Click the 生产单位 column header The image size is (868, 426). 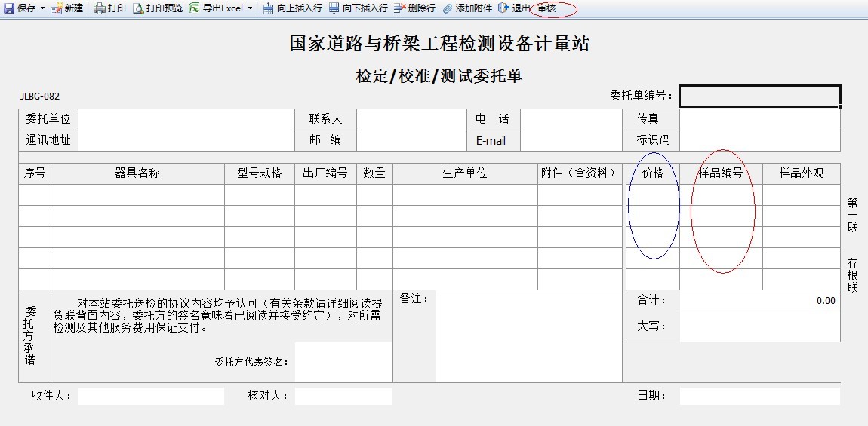[465, 173]
